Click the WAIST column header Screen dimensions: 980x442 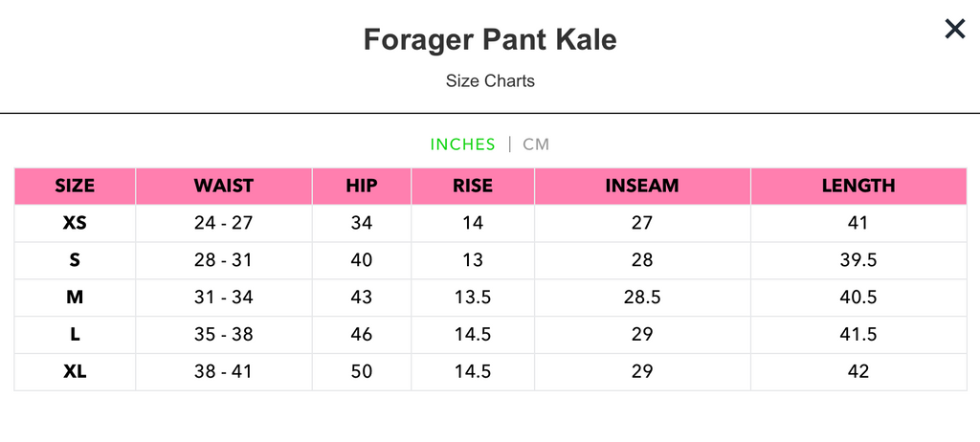click(224, 186)
